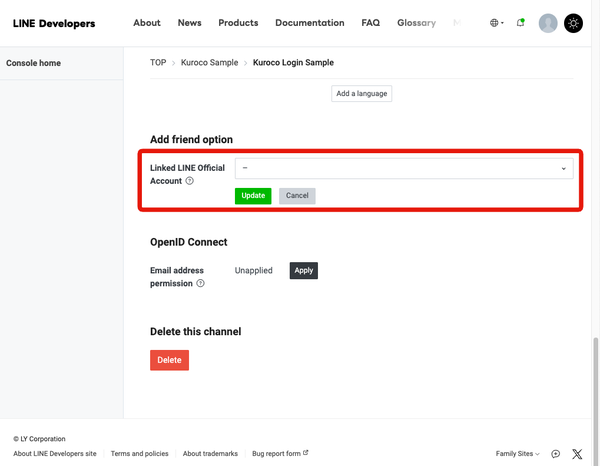The image size is (600, 466).
Task: Click the red Delete button
Action: 170,360
